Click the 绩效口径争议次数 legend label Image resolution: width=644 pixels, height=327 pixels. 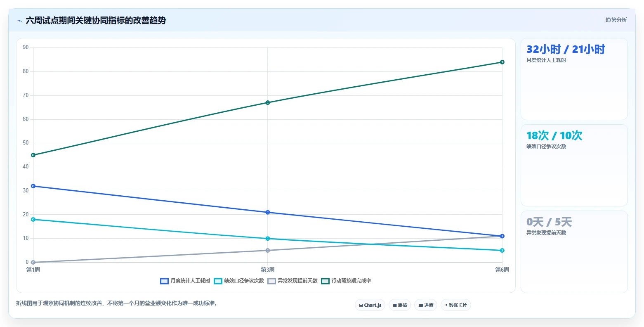[x=244, y=281]
